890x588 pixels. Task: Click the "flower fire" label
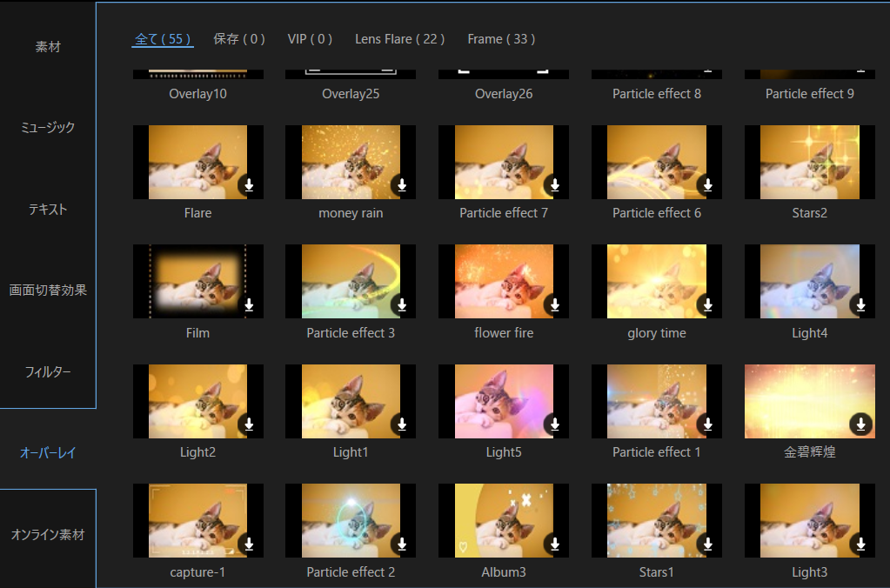point(504,333)
